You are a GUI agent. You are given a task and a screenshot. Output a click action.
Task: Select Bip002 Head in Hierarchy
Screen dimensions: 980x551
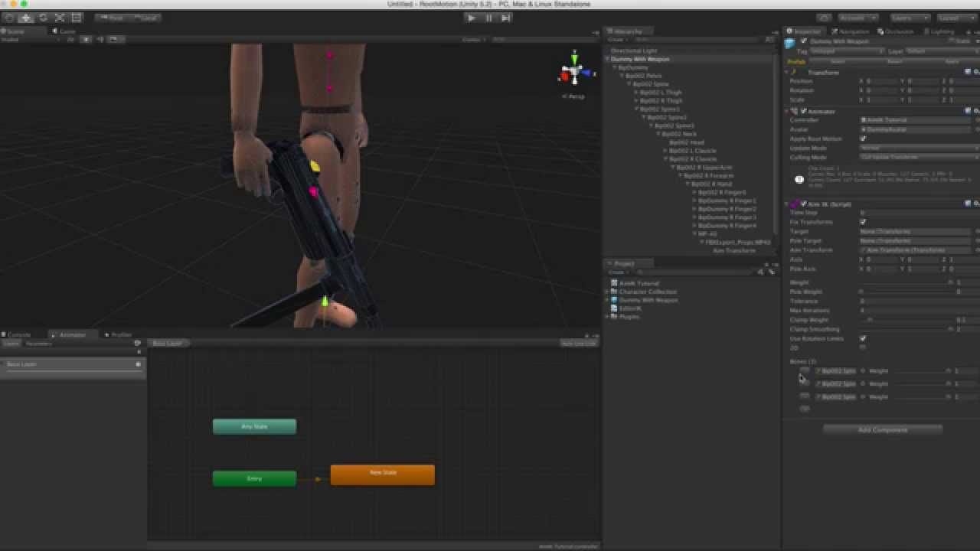[687, 142]
